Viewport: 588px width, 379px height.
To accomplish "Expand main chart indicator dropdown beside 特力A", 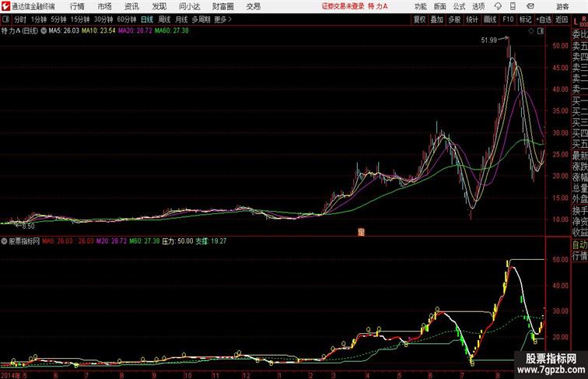I will tap(44, 31).
